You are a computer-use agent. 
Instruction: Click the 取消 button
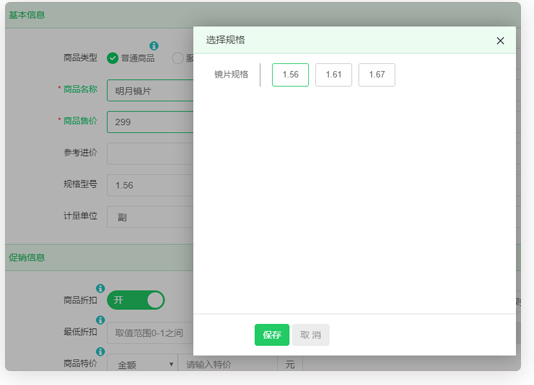pos(311,335)
